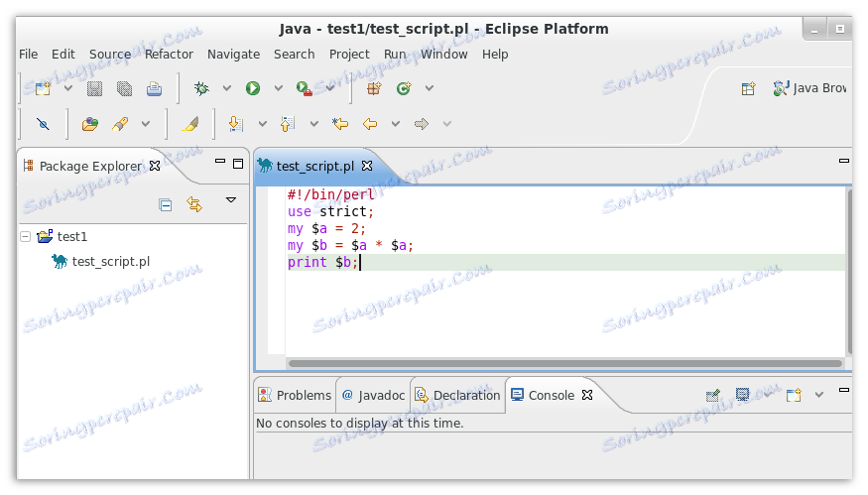Click the Next Annotation icon

click(x=236, y=123)
